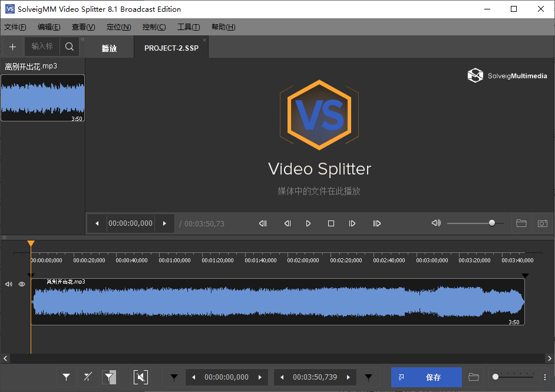Click the plus icon to add media
Image resolution: width=555 pixels, height=392 pixels.
coord(12,47)
